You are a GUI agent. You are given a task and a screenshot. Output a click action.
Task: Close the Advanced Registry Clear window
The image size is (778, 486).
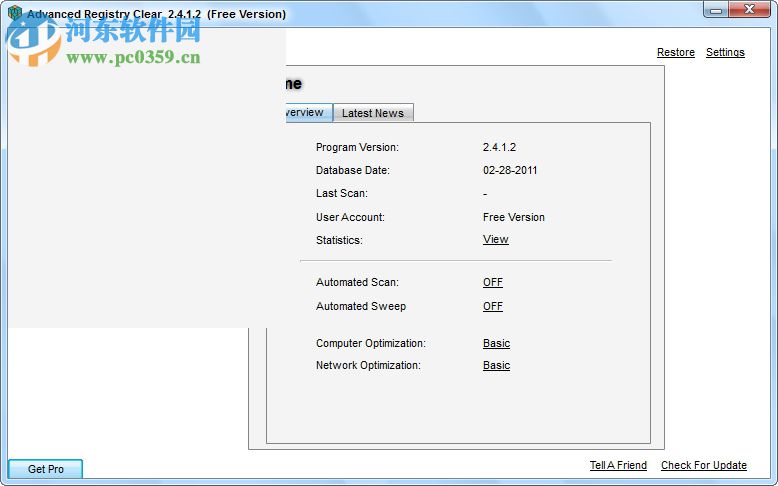click(749, 9)
